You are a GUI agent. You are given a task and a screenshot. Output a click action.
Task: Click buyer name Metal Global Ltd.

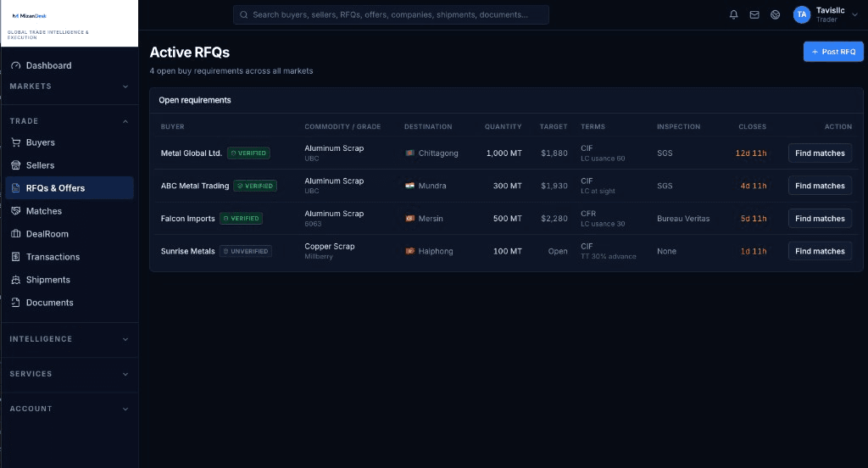point(191,153)
